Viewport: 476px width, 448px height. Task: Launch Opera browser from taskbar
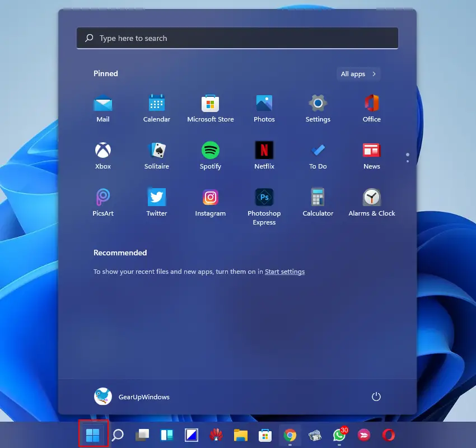[388, 435]
